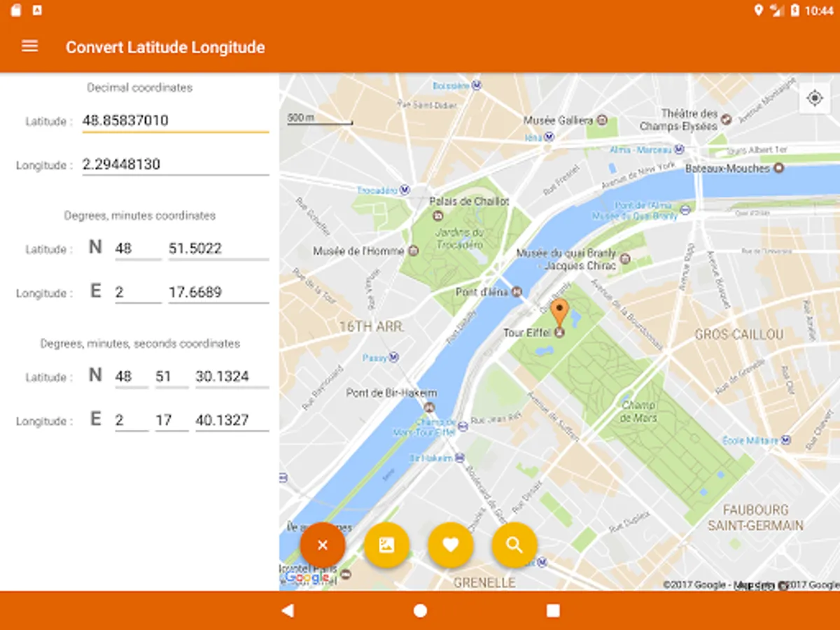This screenshot has width=840, height=630.
Task: Tap the DMS latitude minutes field 51
Action: (x=171, y=377)
